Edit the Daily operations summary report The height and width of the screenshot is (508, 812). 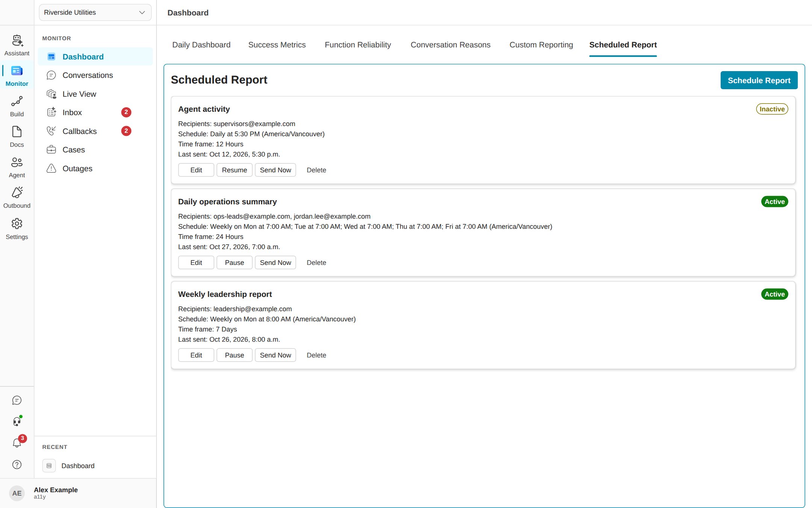pos(196,263)
